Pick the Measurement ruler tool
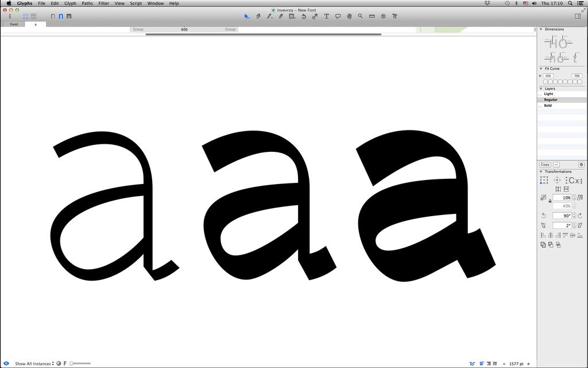Screen dimensions: 588x368 (x=372, y=16)
